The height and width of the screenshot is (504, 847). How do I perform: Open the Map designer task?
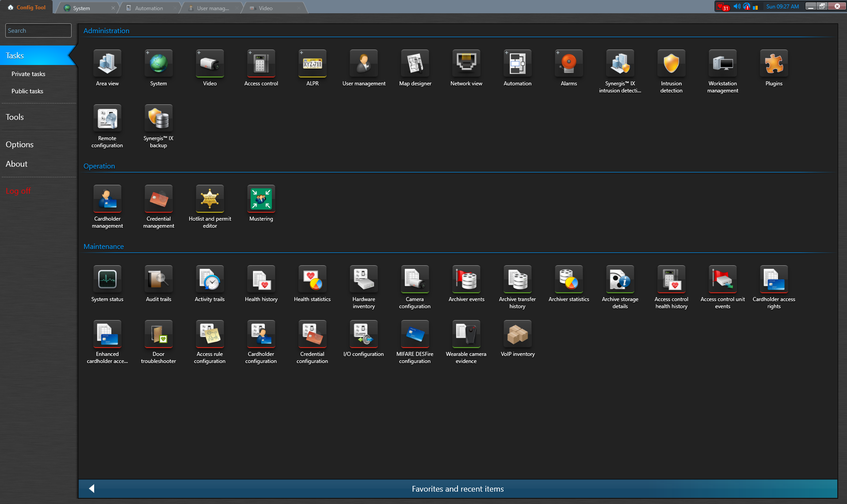pyautogui.click(x=415, y=64)
